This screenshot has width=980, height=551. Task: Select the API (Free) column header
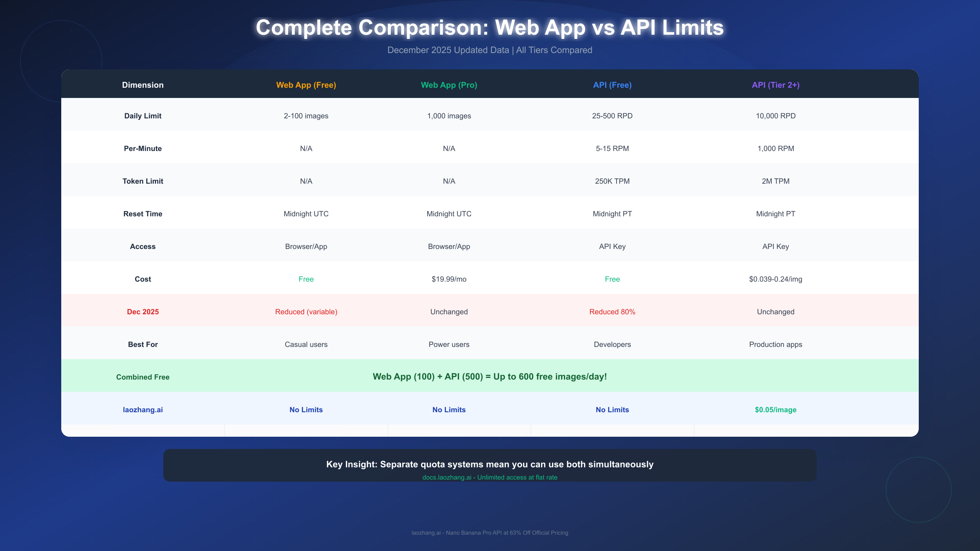pos(612,85)
